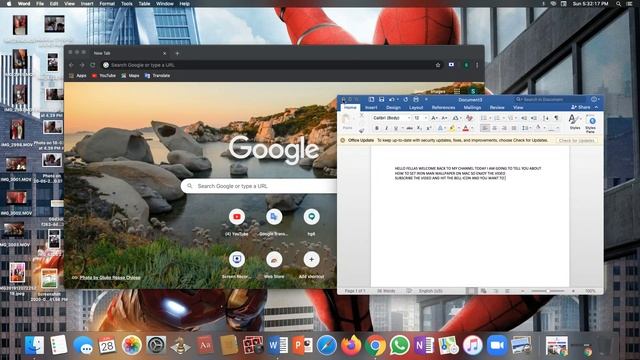Center align text in Word
The width and height of the screenshot is (640, 360).
tap(495, 128)
